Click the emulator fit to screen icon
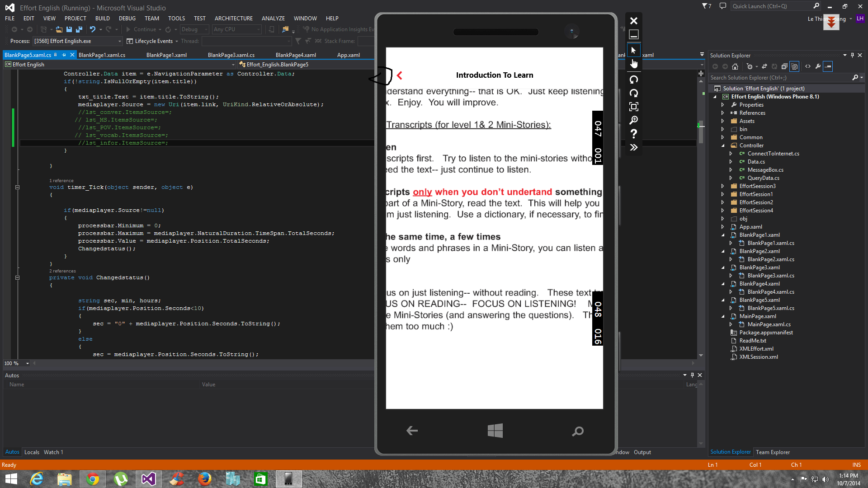The width and height of the screenshot is (868, 488). coord(634,107)
